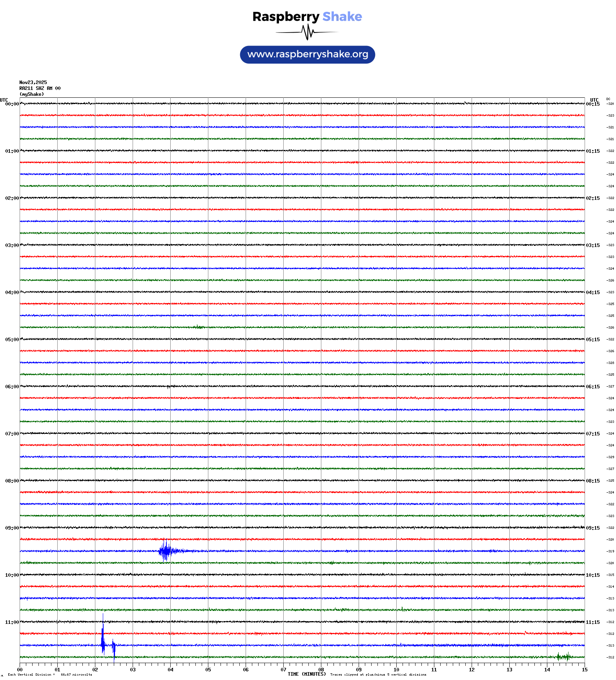Click the 00:00 label at top left

click(12, 104)
